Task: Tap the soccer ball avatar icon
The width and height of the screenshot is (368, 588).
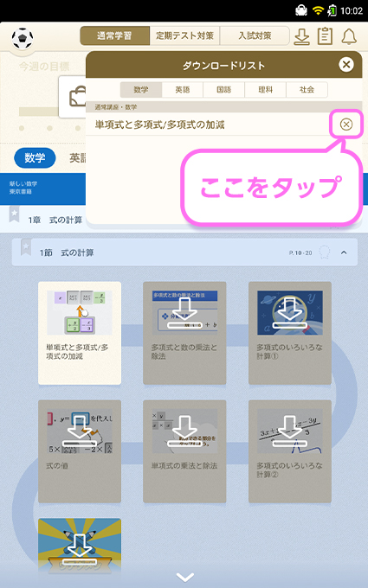Action: click(23, 39)
